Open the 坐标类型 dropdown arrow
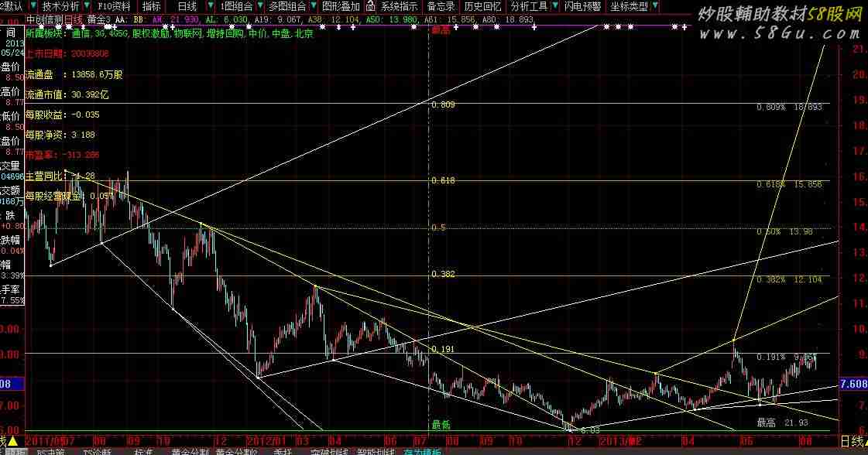 [x=655, y=6]
